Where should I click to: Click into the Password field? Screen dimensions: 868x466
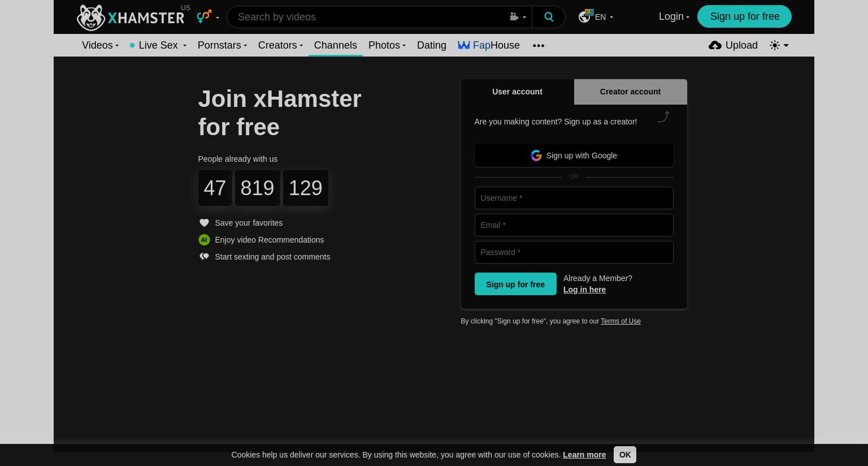[574, 252]
